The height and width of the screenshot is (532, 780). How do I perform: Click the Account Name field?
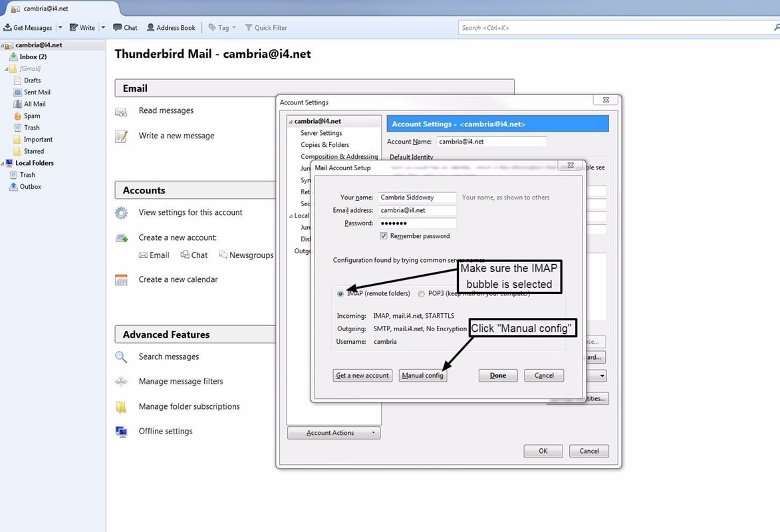[x=491, y=142]
